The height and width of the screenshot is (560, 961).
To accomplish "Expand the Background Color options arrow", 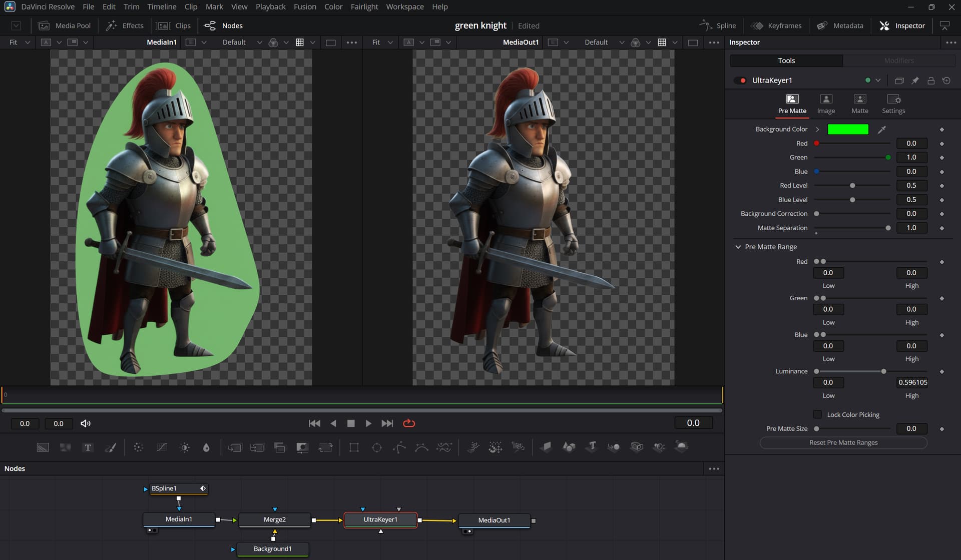I will (817, 130).
